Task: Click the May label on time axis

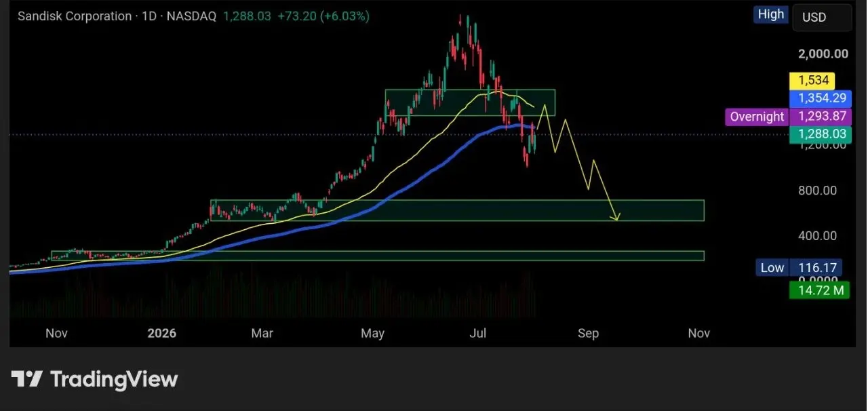Action: (x=373, y=333)
